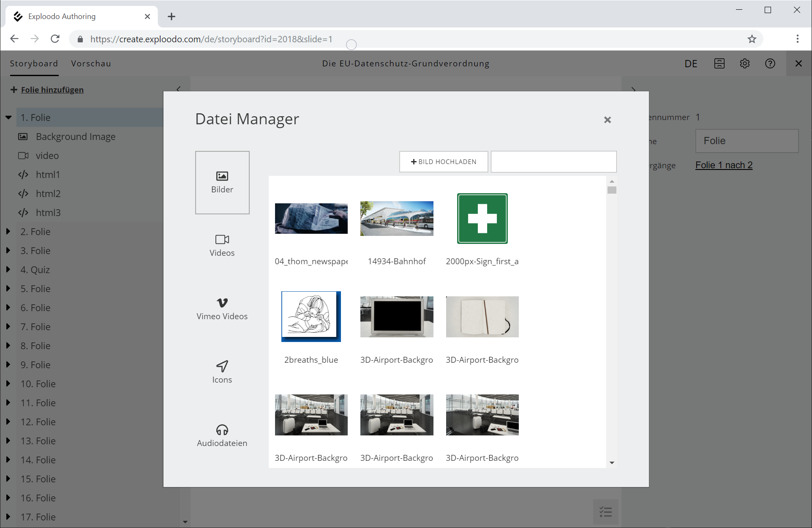Image resolution: width=812 pixels, height=528 pixels.
Task: Open the help question mark icon
Action: click(770, 63)
